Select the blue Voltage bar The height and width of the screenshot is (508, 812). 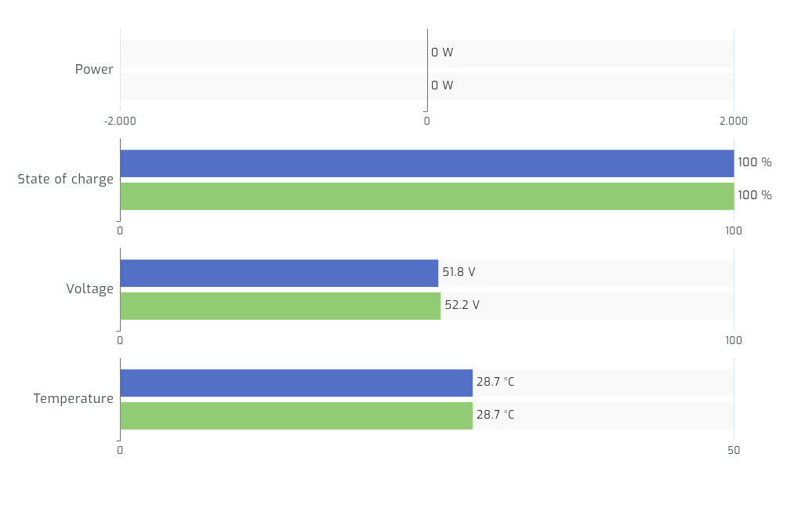(x=279, y=273)
